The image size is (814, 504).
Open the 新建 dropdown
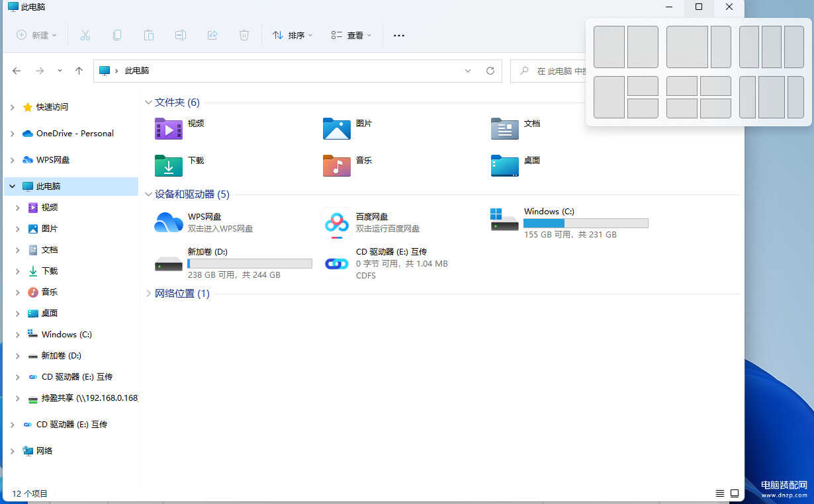(x=36, y=35)
